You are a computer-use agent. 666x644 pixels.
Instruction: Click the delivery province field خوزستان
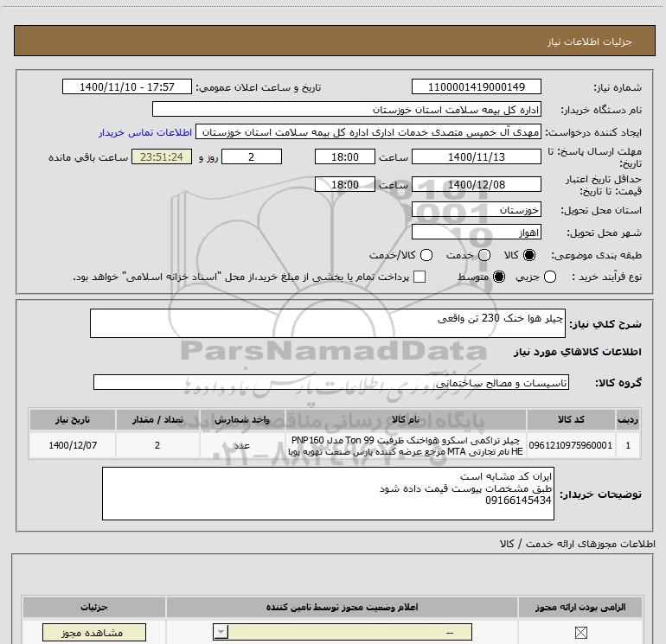[476, 210]
